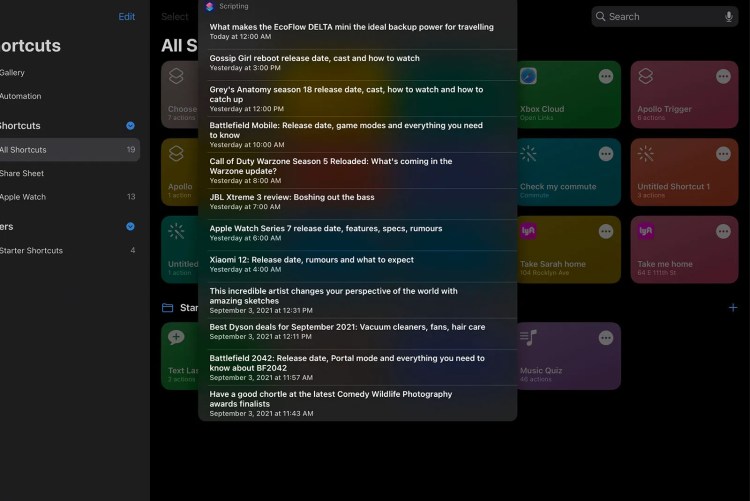This screenshot has width=750, height=501.
Task: Run the Xbox Cloud shortcut
Action: point(569,95)
